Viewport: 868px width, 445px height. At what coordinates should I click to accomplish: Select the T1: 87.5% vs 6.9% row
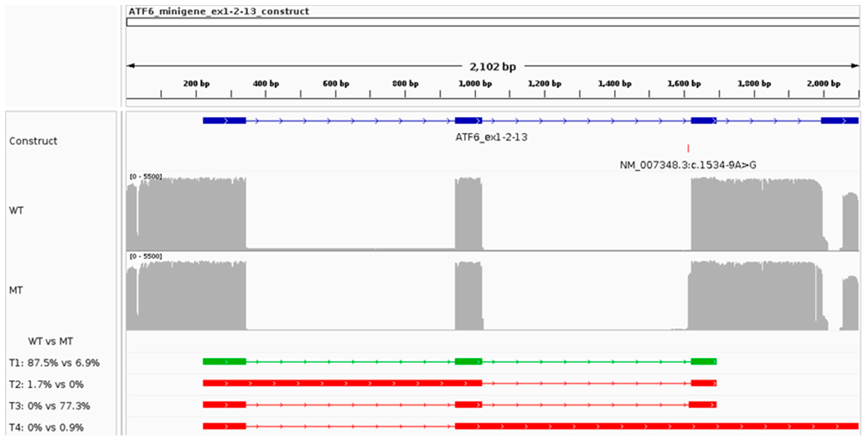54,363
